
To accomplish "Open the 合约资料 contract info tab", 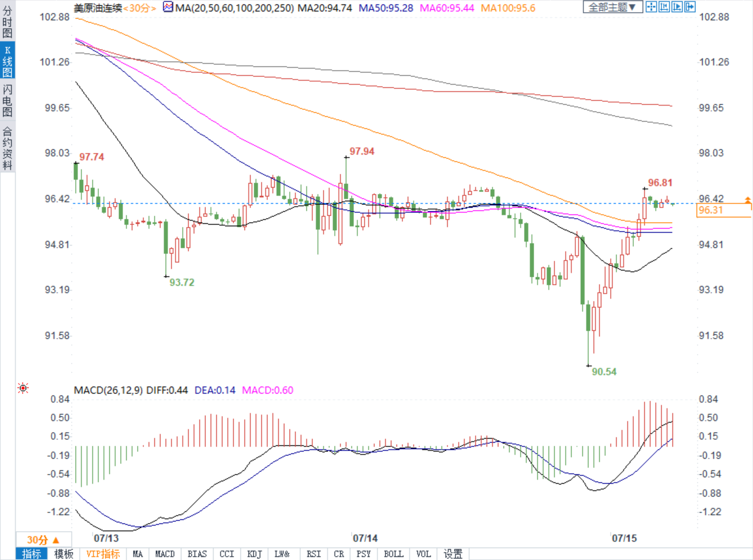I will [8, 149].
